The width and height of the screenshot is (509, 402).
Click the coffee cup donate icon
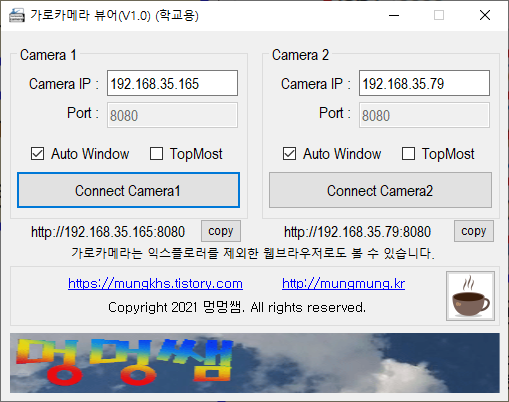(x=470, y=296)
